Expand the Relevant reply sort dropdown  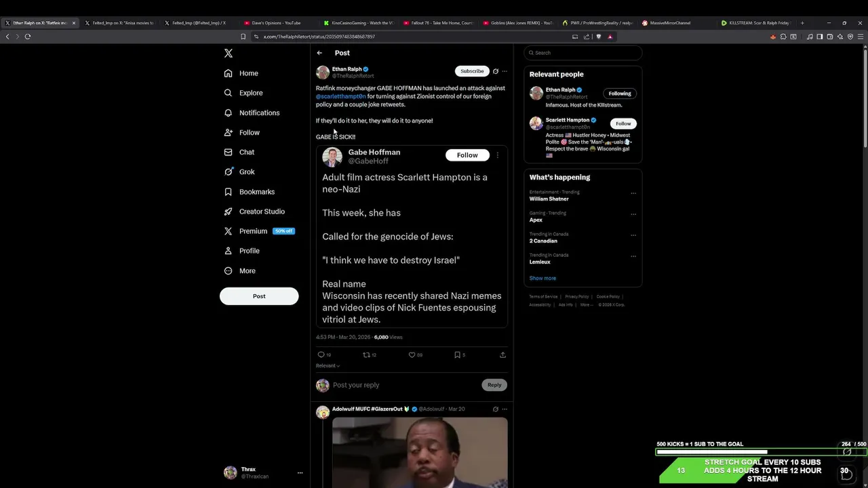(x=328, y=366)
